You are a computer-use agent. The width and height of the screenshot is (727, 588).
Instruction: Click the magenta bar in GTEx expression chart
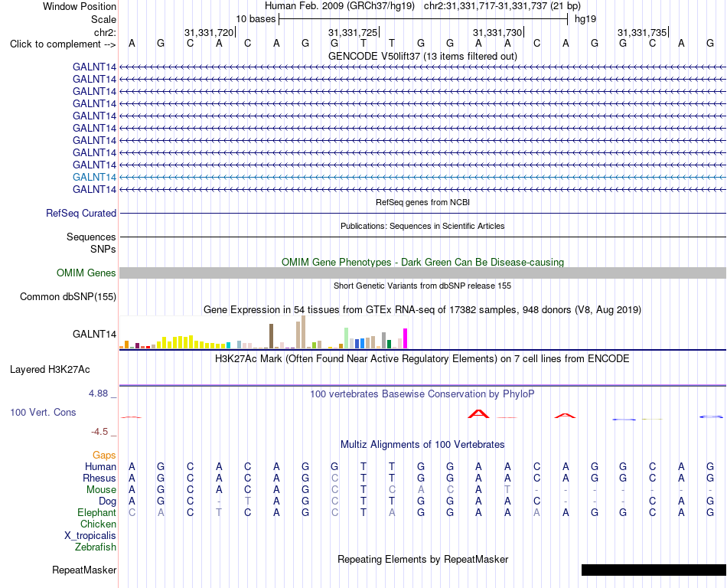pyautogui.click(x=406, y=338)
